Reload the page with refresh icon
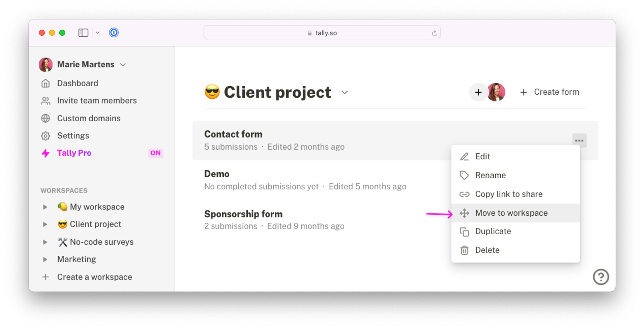 (434, 33)
